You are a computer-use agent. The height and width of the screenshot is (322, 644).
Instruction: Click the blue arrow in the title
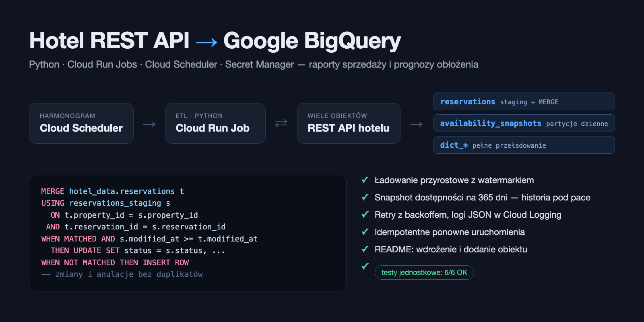(x=206, y=42)
